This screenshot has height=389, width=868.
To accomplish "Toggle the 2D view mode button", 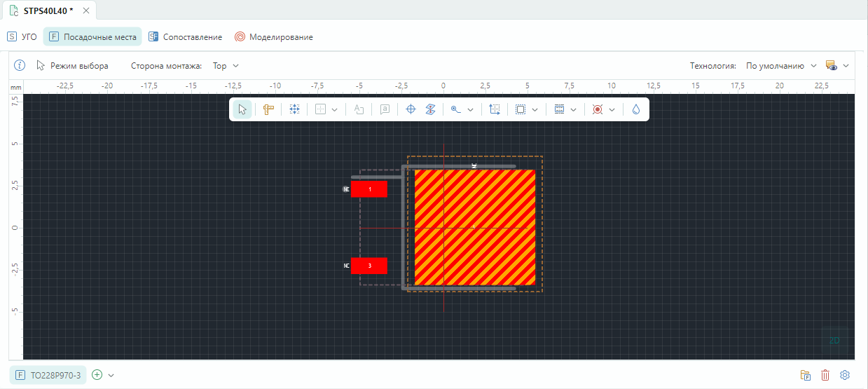I will pyautogui.click(x=834, y=341).
